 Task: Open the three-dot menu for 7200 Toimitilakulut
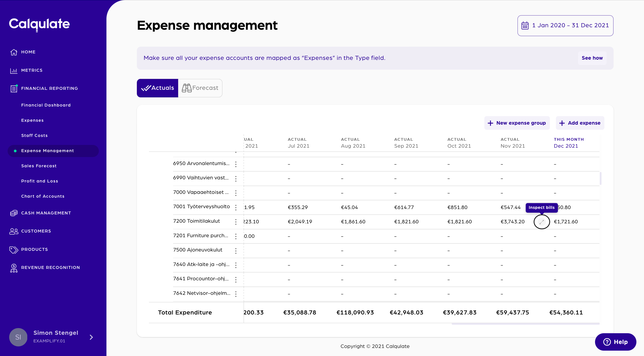(x=236, y=222)
